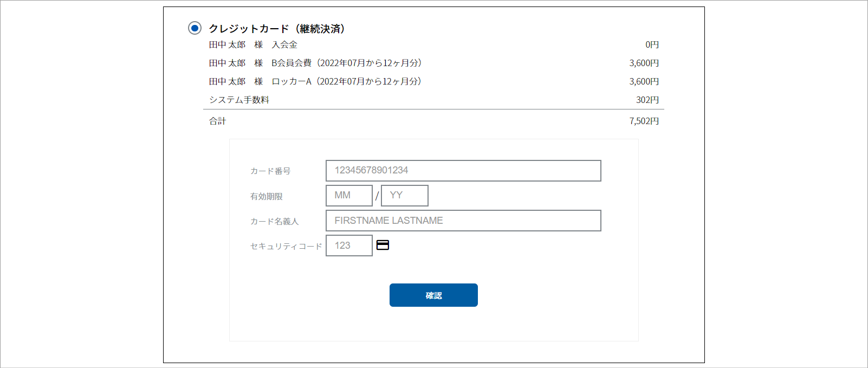Viewport: 868px width, 368px height.
Task: Click the card icon beside security code
Action: [x=383, y=245]
